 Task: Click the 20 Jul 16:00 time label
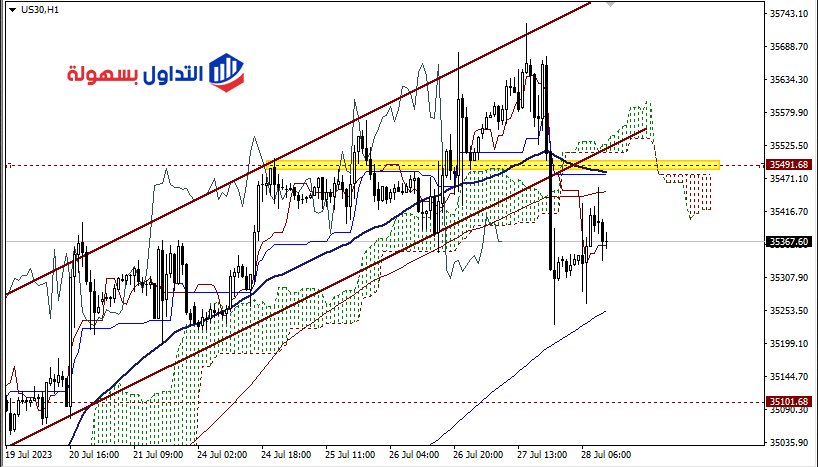pos(93,455)
